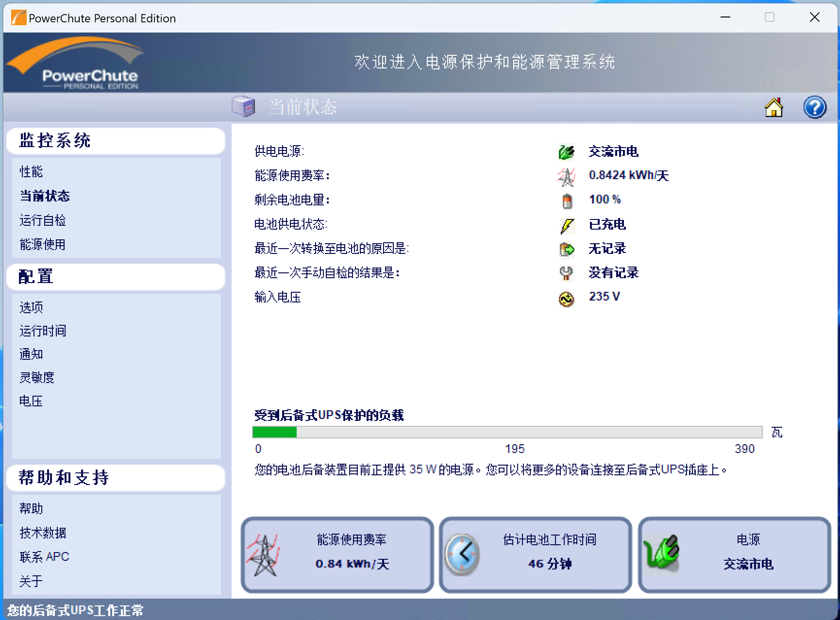The image size is (840, 620).
Task: Click the remaining battery charge icon
Action: (x=567, y=200)
